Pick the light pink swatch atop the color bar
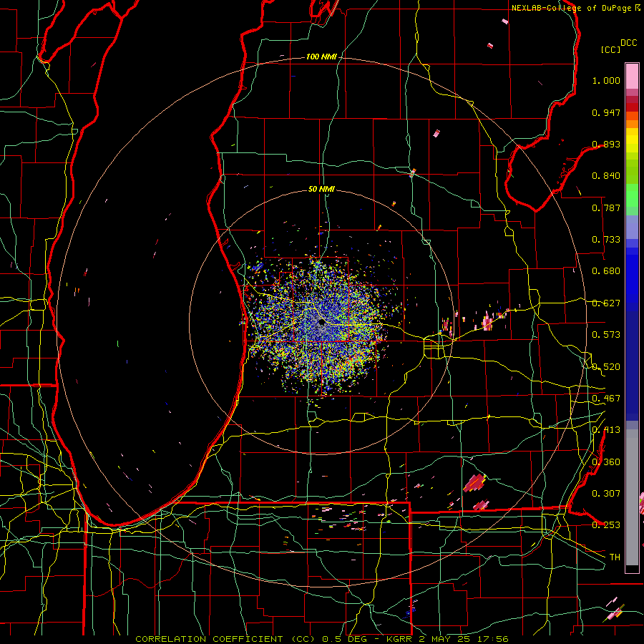This screenshot has width=644, height=644. click(x=632, y=76)
